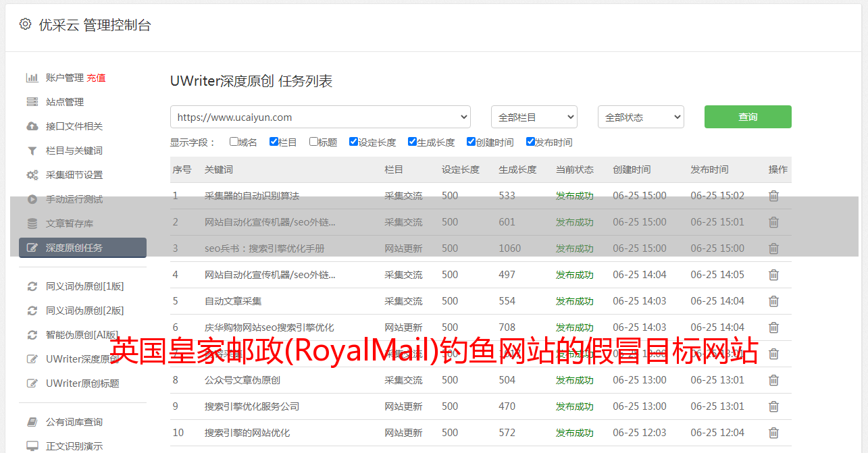The width and height of the screenshot is (868, 453).
Task: Delete row 6 庆华购物网站 task
Action: pos(773,327)
